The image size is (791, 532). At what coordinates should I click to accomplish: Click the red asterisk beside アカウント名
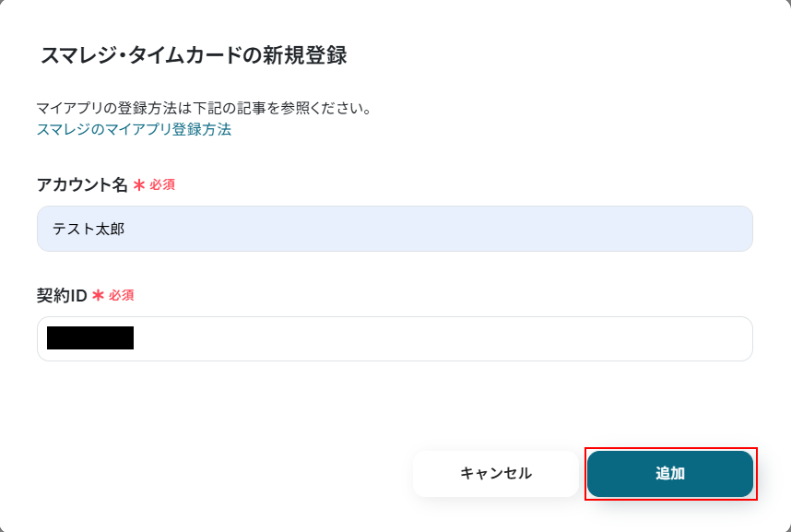click(139, 184)
